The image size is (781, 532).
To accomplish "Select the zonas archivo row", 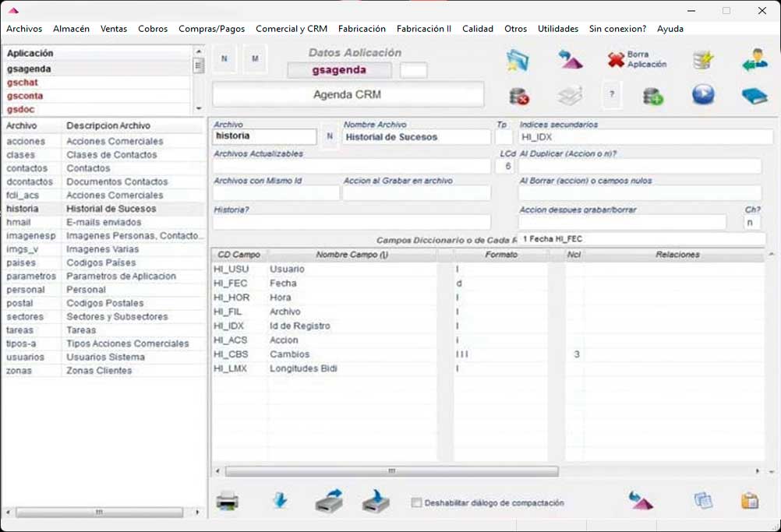I will (103, 371).
